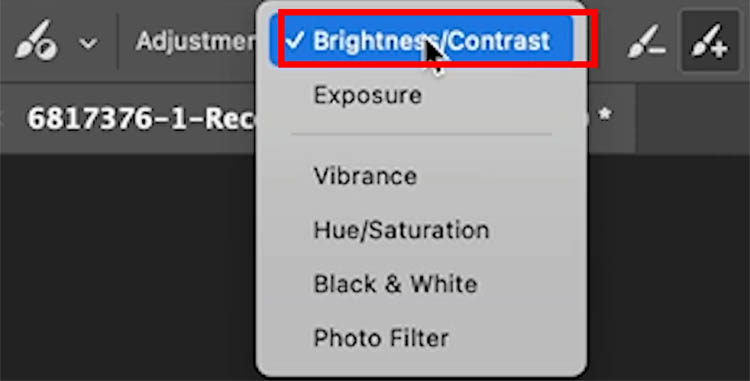Click the asterisk end of document tab
The width and height of the screenshot is (750, 381).
(606, 115)
